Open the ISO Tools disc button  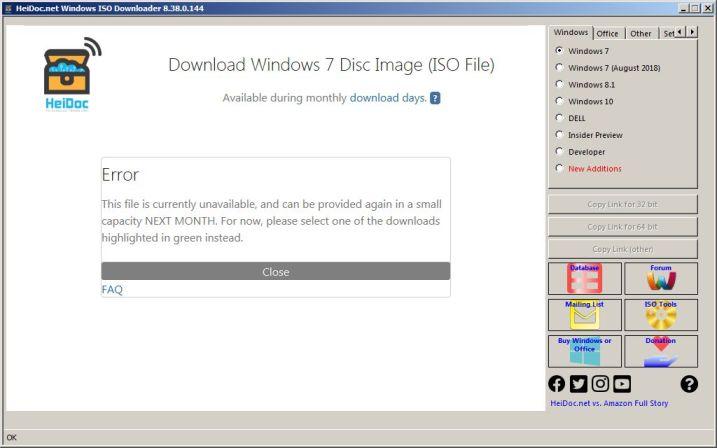(x=661, y=315)
